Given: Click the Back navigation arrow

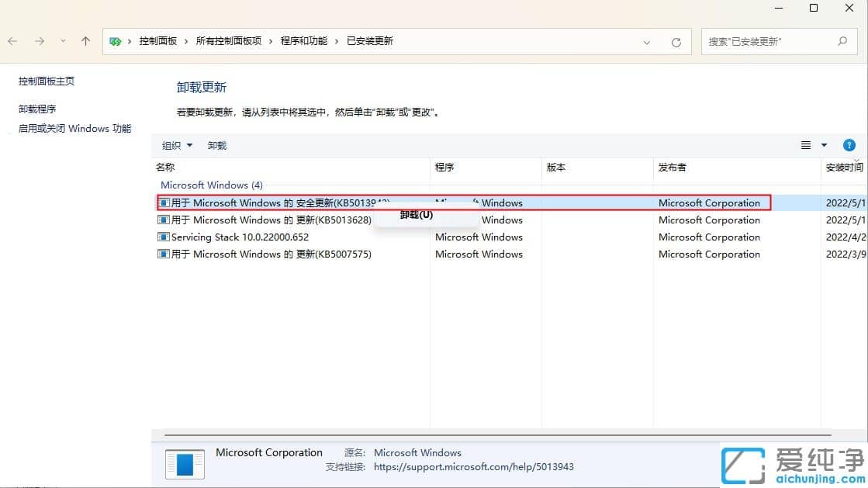Looking at the screenshot, I should click(12, 40).
